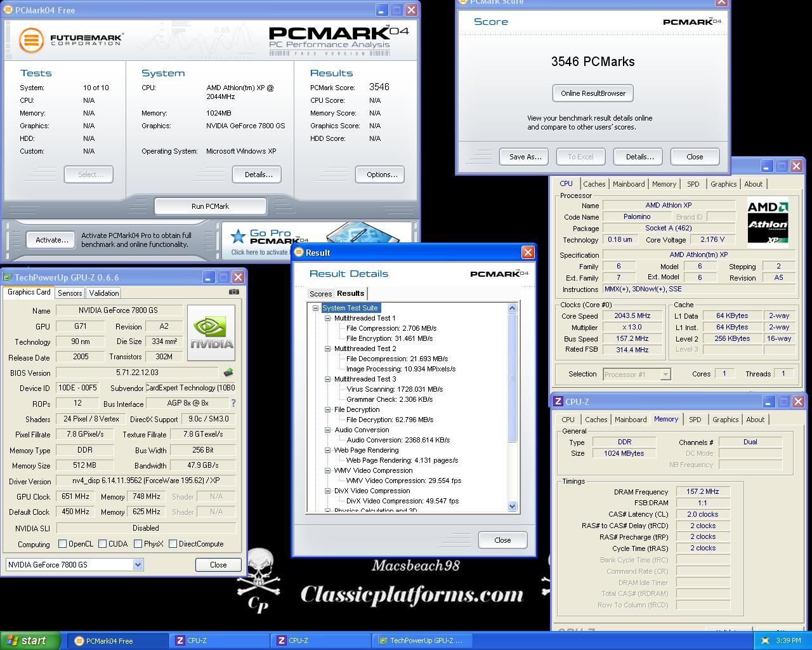The image size is (812, 650).
Task: Enable the OpenCL checkbox
Action: (62, 544)
